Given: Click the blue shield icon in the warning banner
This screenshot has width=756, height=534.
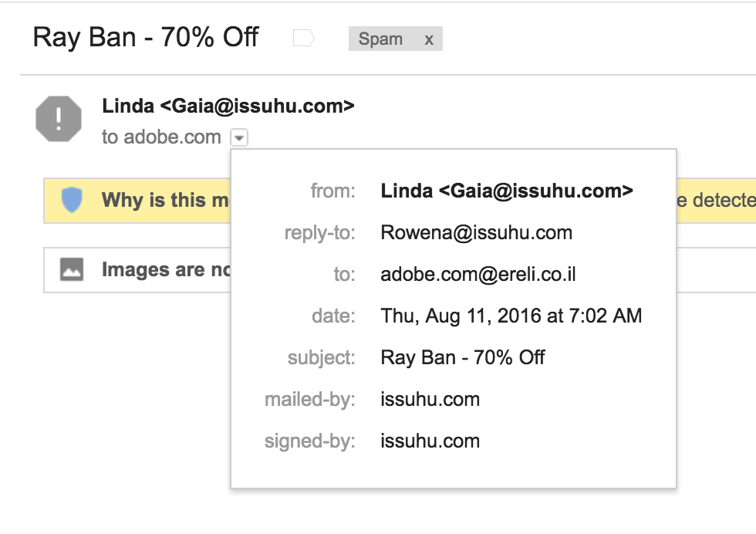Looking at the screenshot, I should tap(72, 201).
